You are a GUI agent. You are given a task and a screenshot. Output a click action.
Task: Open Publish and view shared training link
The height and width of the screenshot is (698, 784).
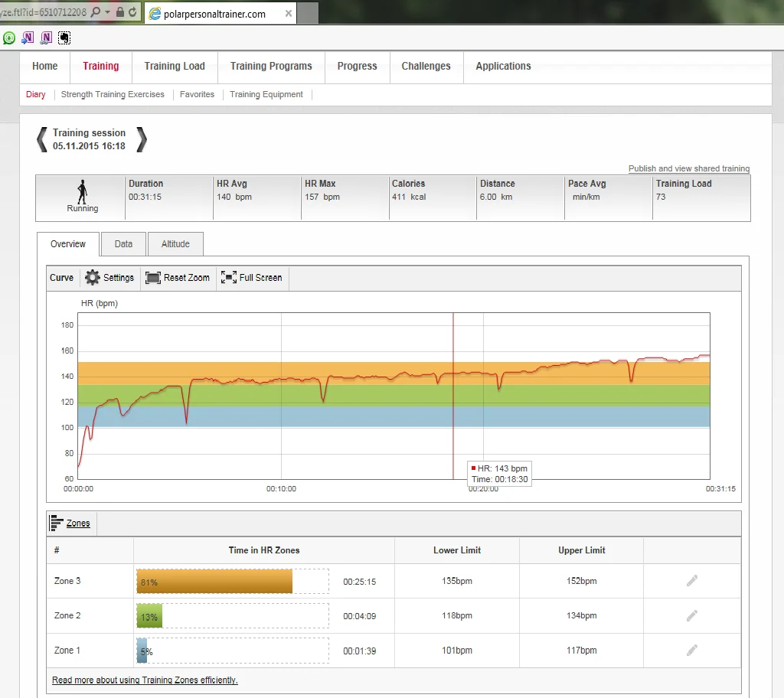click(688, 168)
